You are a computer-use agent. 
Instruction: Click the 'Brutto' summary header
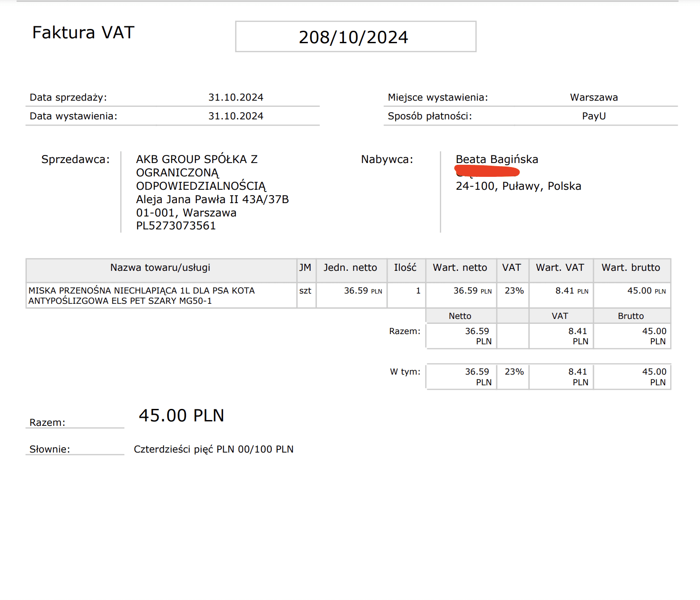631,316
